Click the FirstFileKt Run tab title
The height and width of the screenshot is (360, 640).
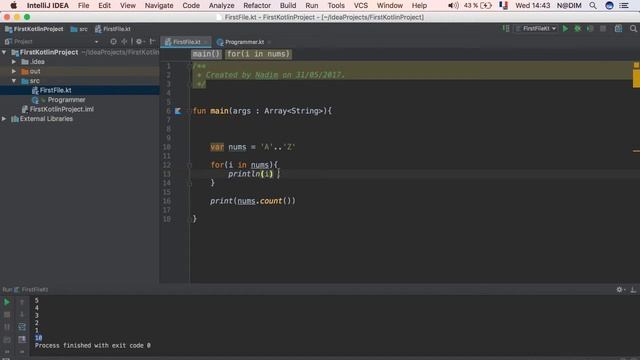(35, 289)
